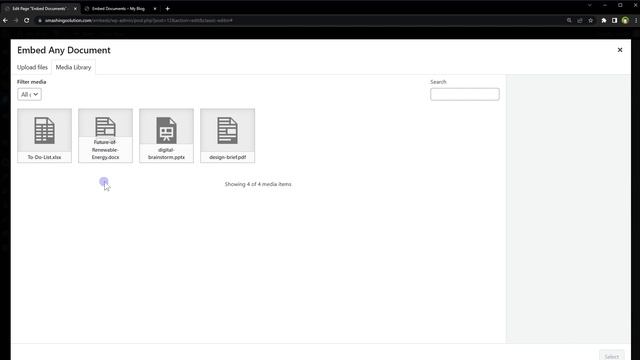The height and width of the screenshot is (360, 640).
Task: Open the browser profile avatar
Action: point(625,20)
